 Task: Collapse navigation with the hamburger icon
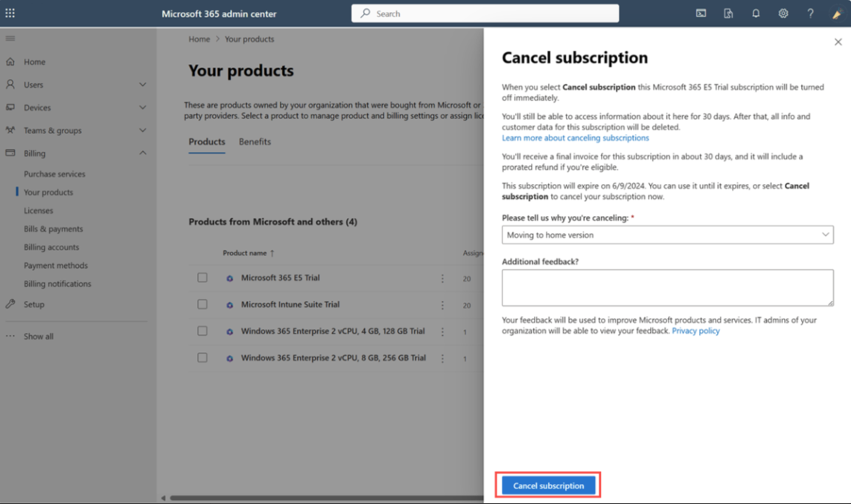[10, 38]
